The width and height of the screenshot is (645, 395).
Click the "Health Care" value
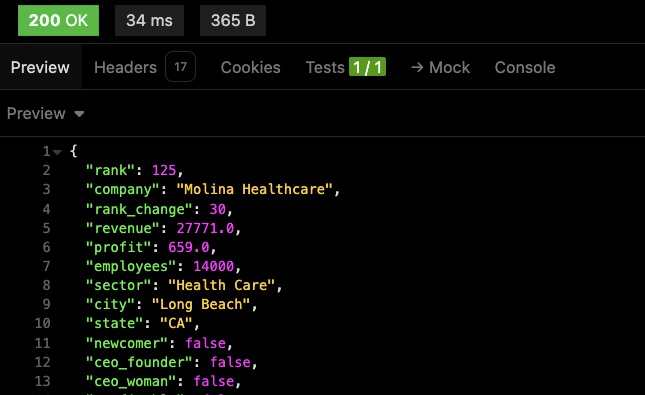pyautogui.click(x=221, y=285)
